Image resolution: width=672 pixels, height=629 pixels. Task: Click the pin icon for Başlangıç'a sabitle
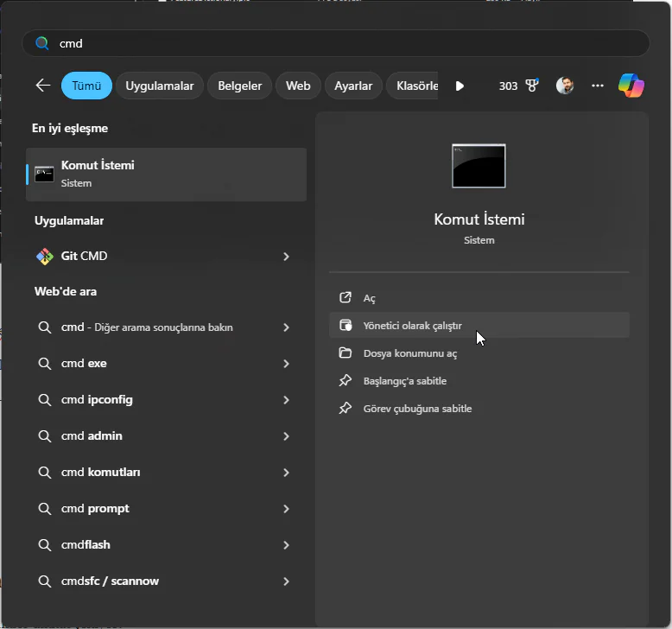click(x=346, y=380)
